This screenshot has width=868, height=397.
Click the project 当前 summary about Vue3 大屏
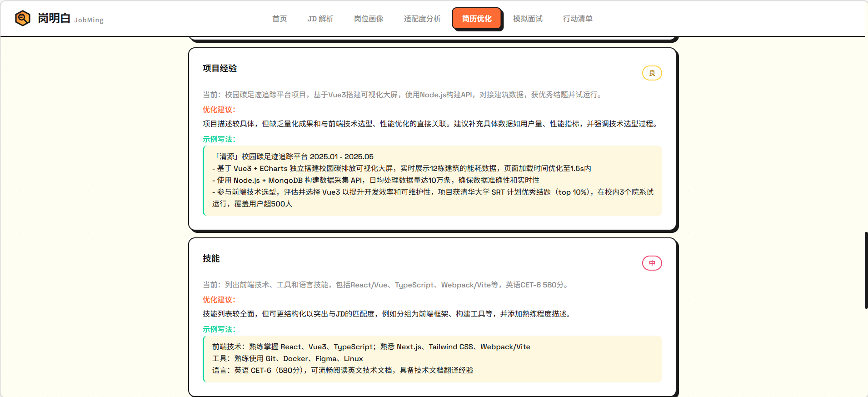tap(403, 95)
